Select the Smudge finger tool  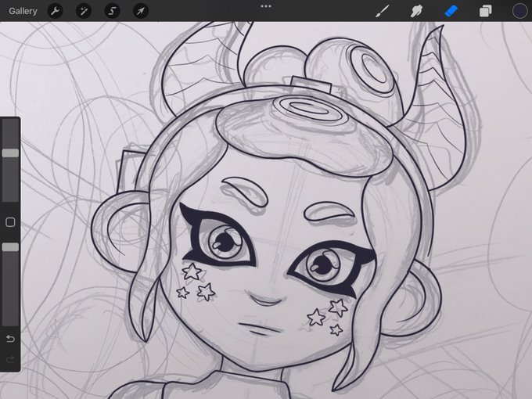416,11
